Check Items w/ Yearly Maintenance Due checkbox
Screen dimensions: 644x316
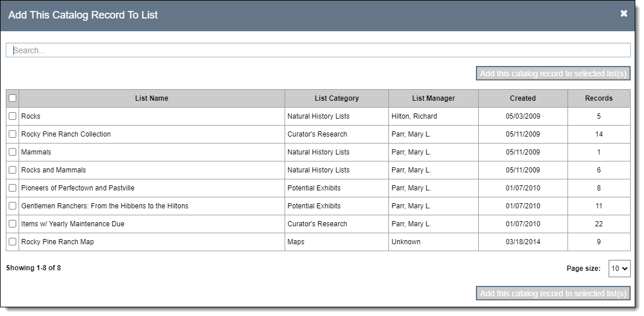tap(13, 224)
